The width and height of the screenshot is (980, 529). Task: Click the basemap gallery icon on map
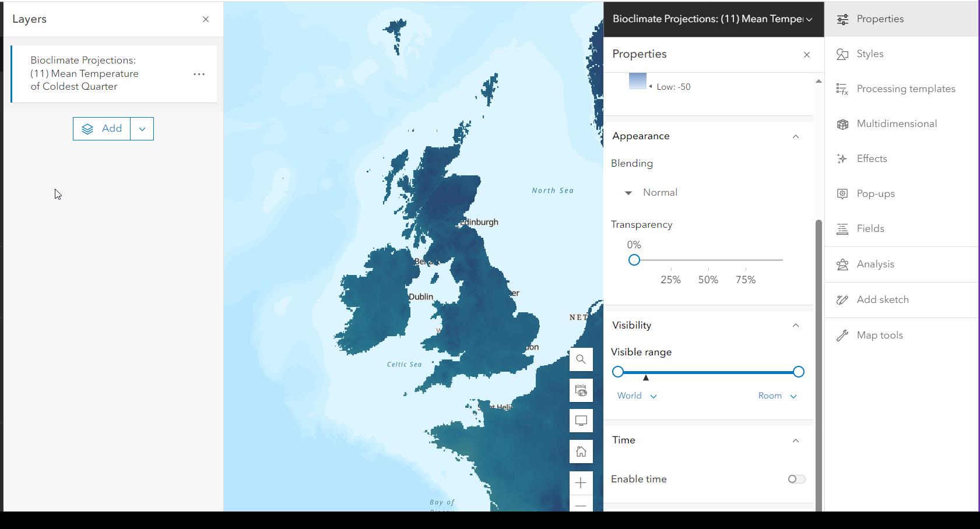pos(581,390)
